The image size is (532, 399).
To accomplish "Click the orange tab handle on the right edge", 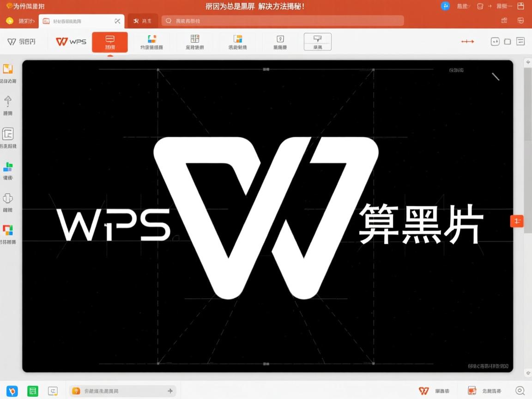I will tap(517, 221).
